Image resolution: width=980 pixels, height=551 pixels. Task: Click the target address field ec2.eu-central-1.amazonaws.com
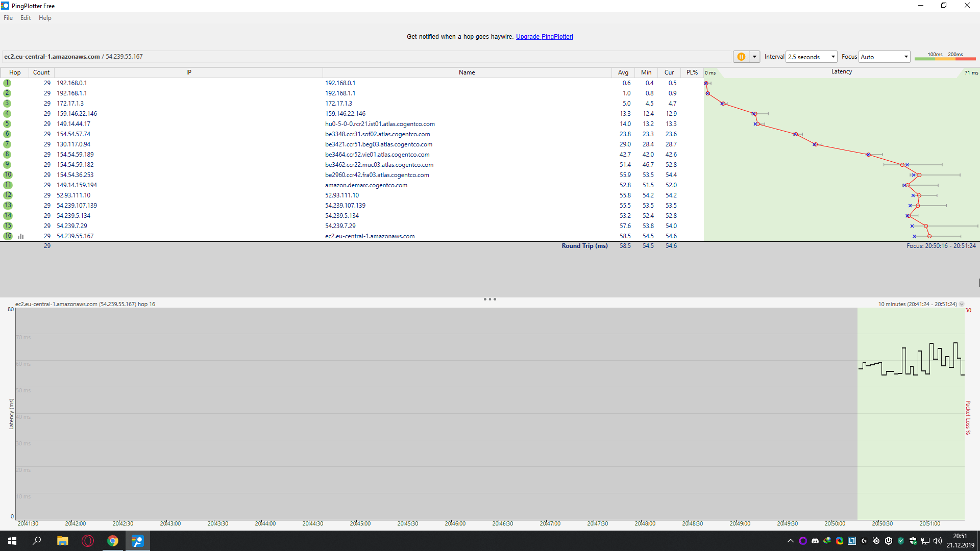(52, 57)
